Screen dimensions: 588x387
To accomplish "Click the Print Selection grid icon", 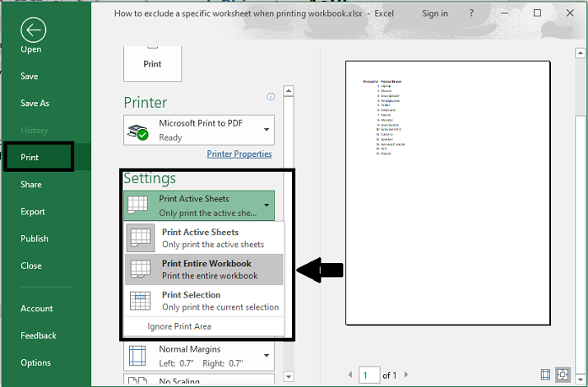I will point(141,301).
